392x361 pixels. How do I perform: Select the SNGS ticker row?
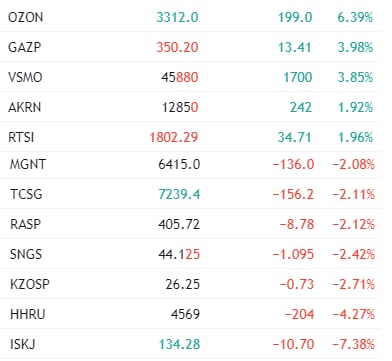pyautogui.click(x=190, y=254)
